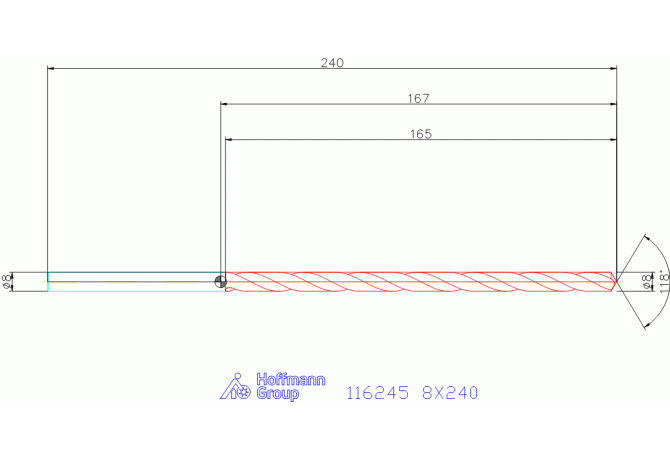Viewport: 670px width, 460px height.
Task: Select the 8X240 size label
Action: pyautogui.click(x=449, y=393)
